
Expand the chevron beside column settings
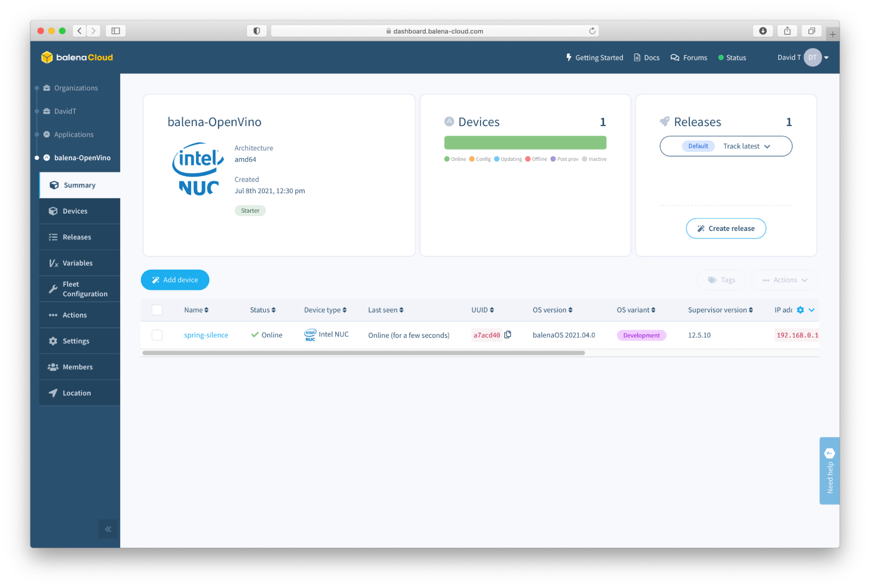pyautogui.click(x=811, y=310)
